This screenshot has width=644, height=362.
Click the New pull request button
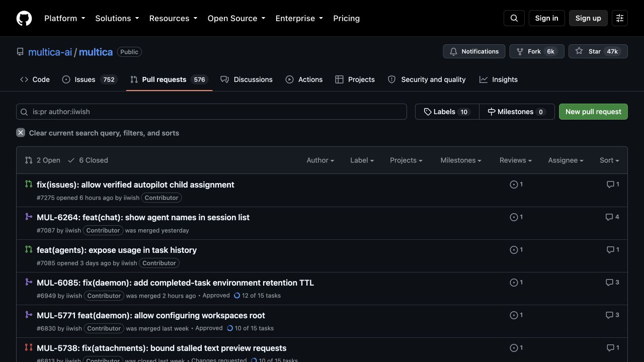point(593,112)
